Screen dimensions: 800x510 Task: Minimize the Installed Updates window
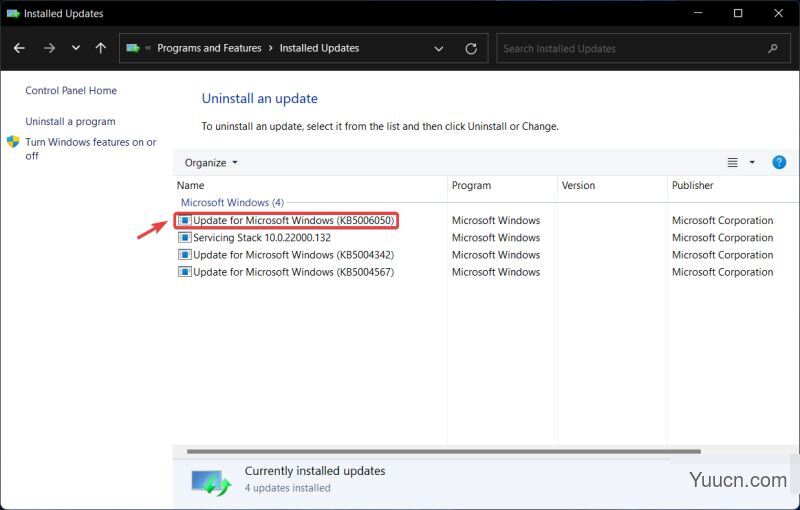pos(698,13)
